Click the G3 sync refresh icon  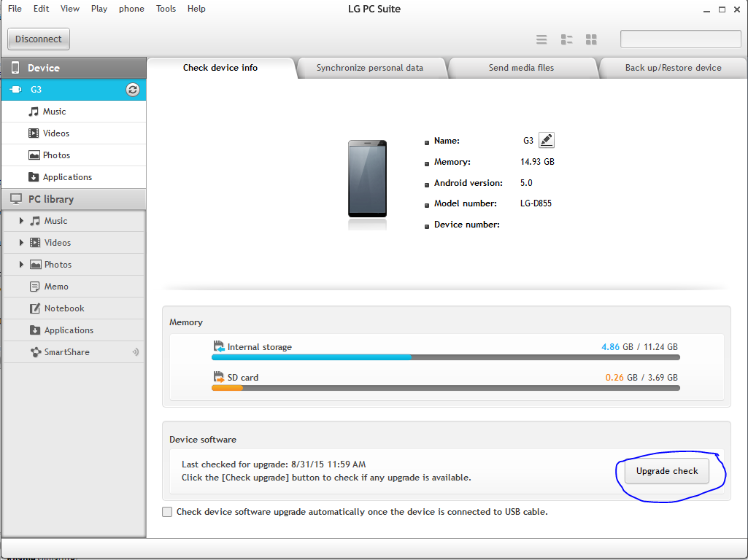point(133,90)
